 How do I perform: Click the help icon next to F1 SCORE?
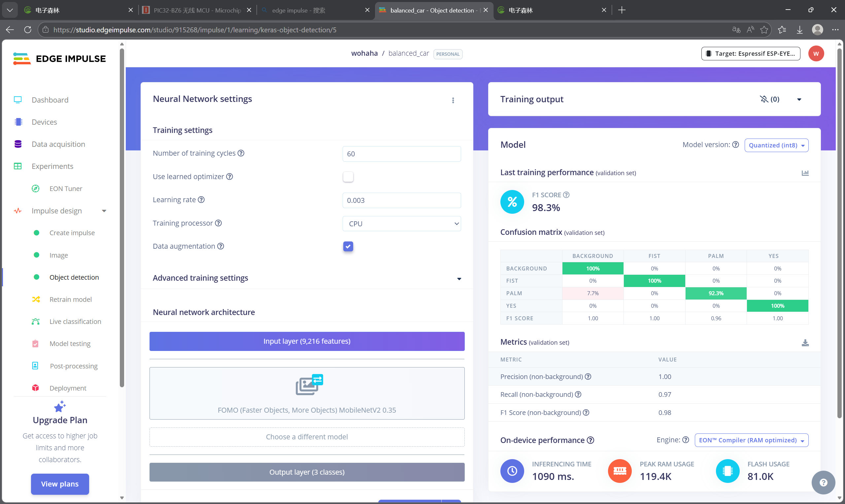(566, 195)
